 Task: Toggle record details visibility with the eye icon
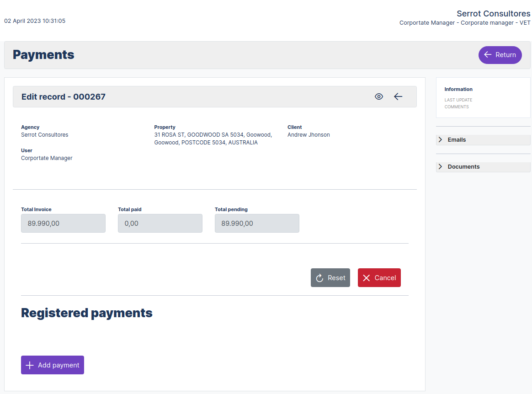coord(379,96)
